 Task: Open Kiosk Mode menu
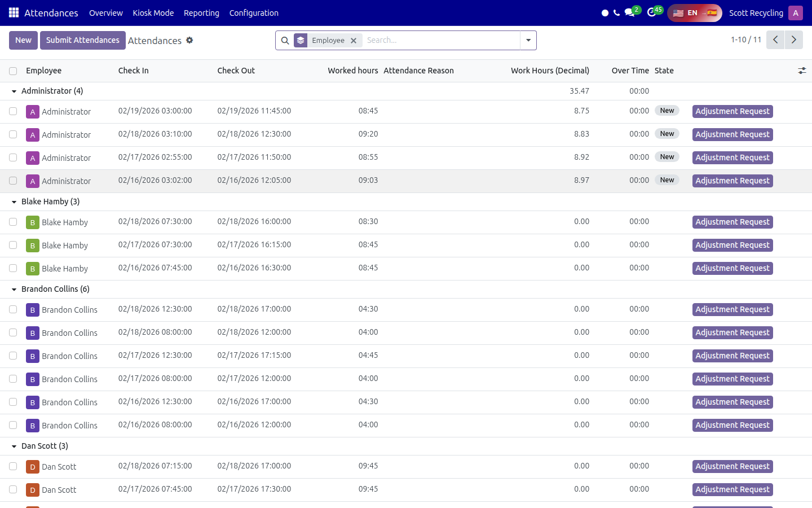coord(153,12)
